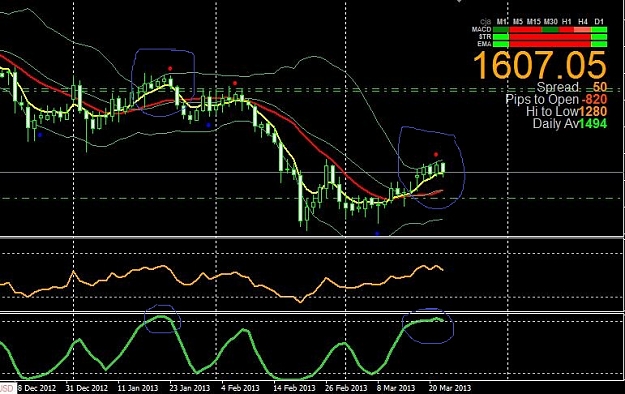Click the M15 timeframe column header
625x394 pixels.
(x=534, y=22)
